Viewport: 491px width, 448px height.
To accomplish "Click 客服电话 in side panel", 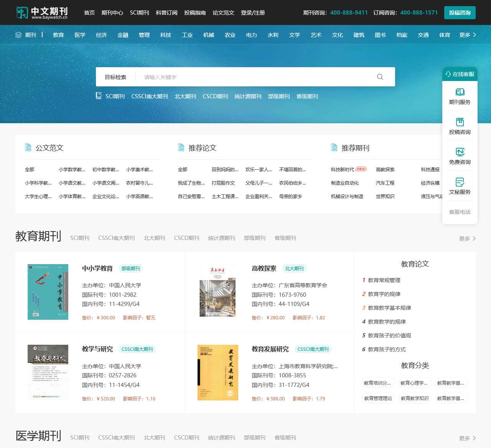I will 460,212.
